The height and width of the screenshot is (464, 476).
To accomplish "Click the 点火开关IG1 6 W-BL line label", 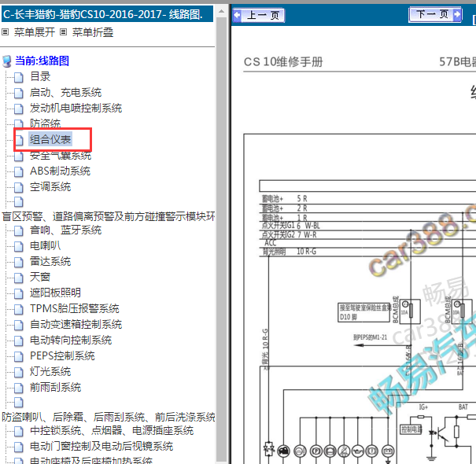I will point(290,226).
